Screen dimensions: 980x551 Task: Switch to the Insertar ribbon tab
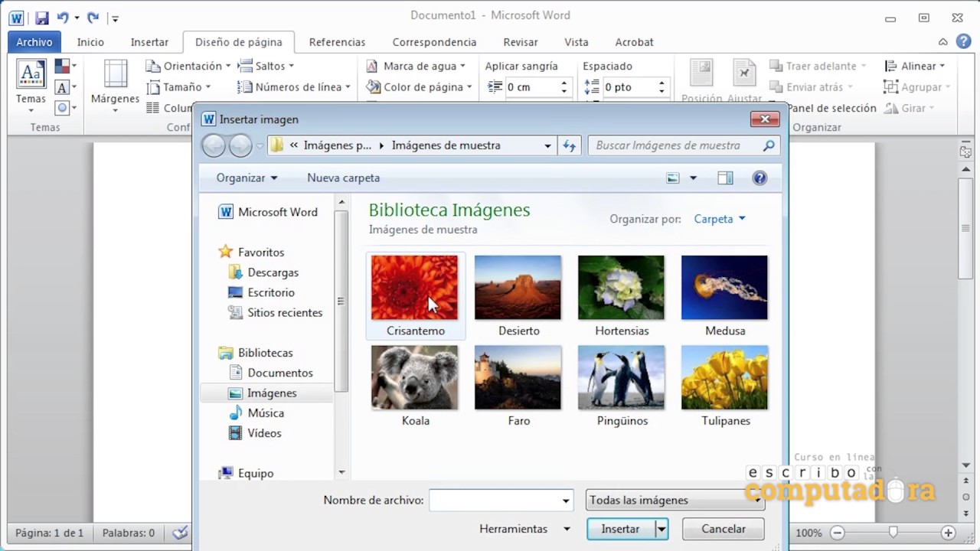click(x=149, y=42)
